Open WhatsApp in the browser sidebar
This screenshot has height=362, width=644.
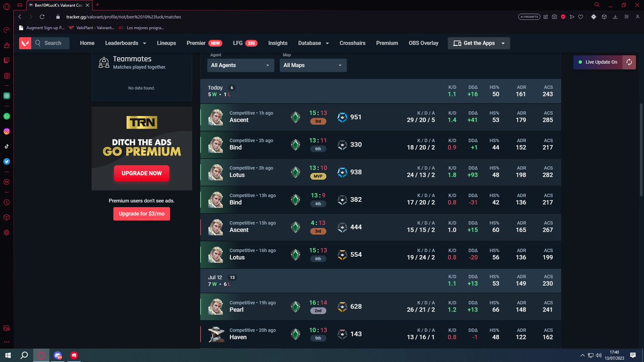click(x=6, y=116)
